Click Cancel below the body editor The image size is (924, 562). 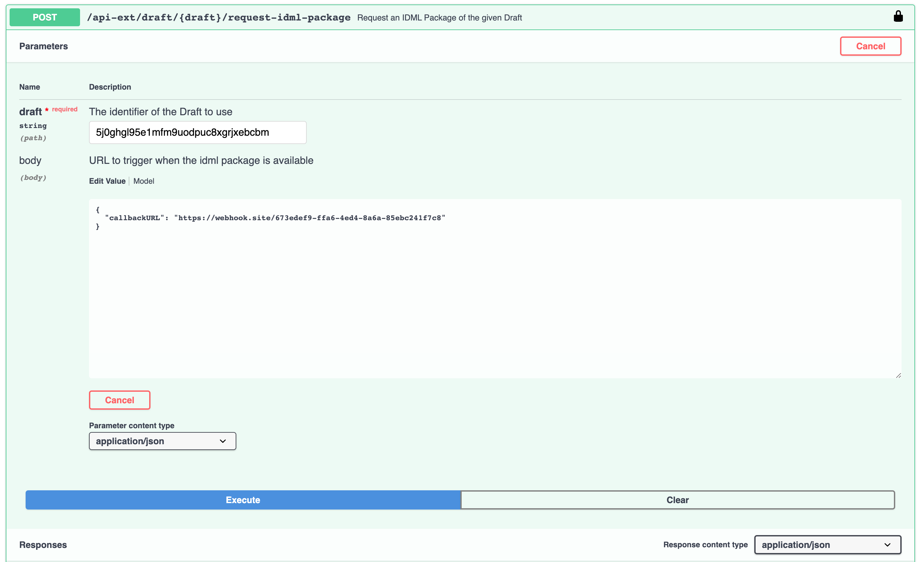(x=119, y=400)
